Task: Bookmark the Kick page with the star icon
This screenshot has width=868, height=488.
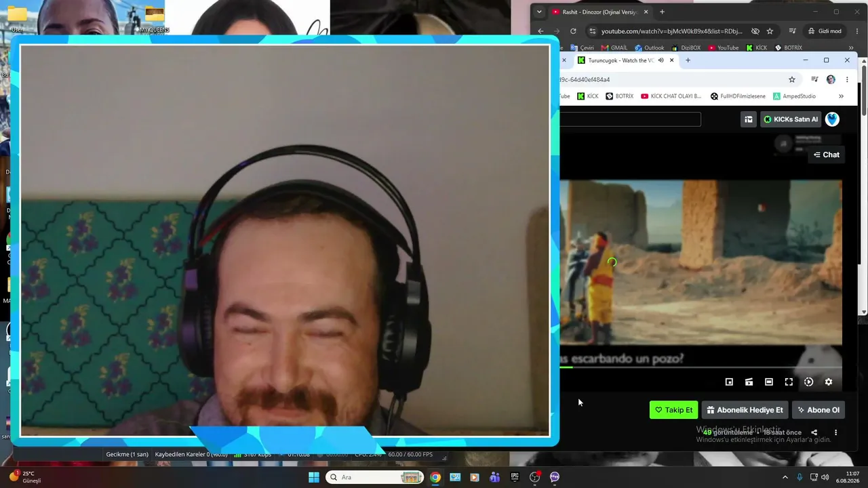Action: 792,79
